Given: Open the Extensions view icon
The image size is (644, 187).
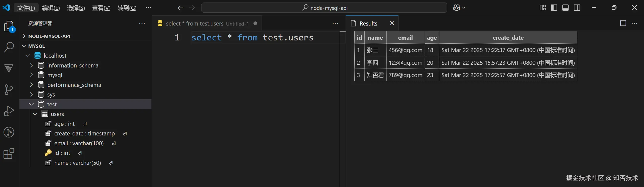Looking at the screenshot, I should click(x=9, y=153).
